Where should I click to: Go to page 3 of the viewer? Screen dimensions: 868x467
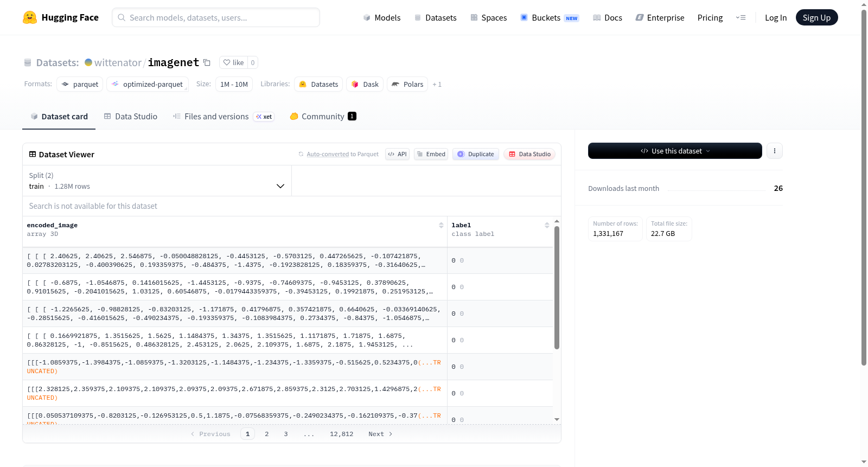tap(286, 434)
